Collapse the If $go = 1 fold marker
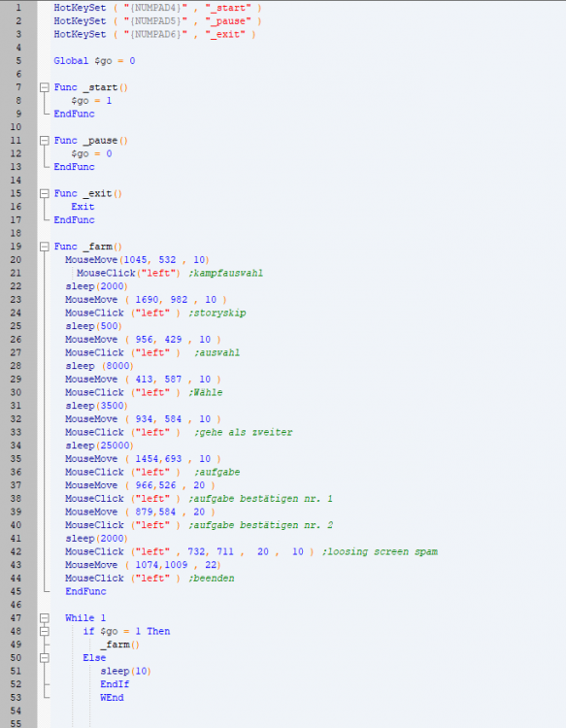The image size is (566, 728). pyautogui.click(x=44, y=631)
